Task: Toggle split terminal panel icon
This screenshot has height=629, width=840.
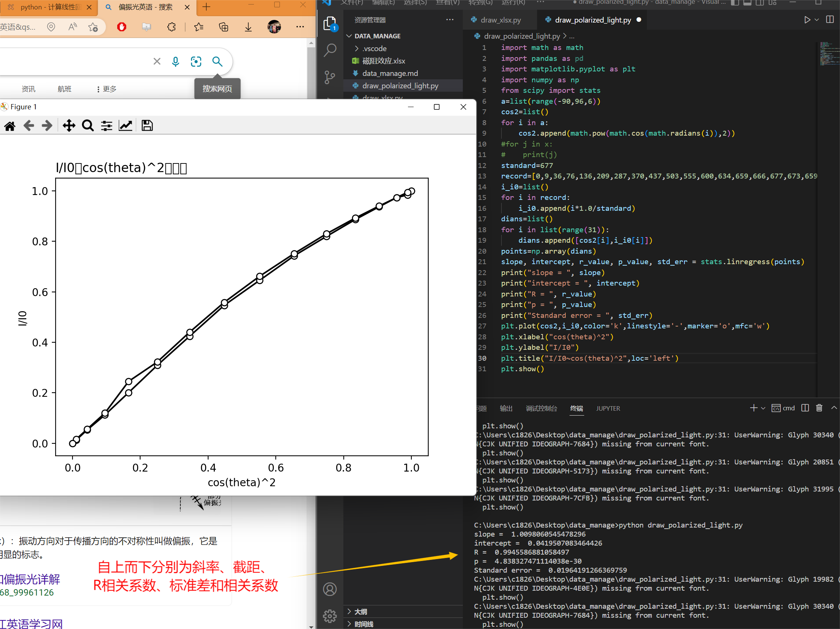Action: (805, 408)
